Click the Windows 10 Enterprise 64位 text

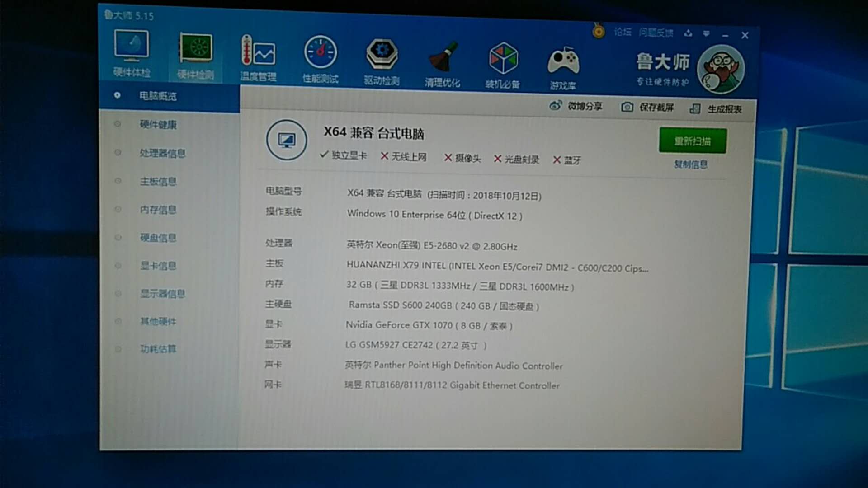[435, 215]
